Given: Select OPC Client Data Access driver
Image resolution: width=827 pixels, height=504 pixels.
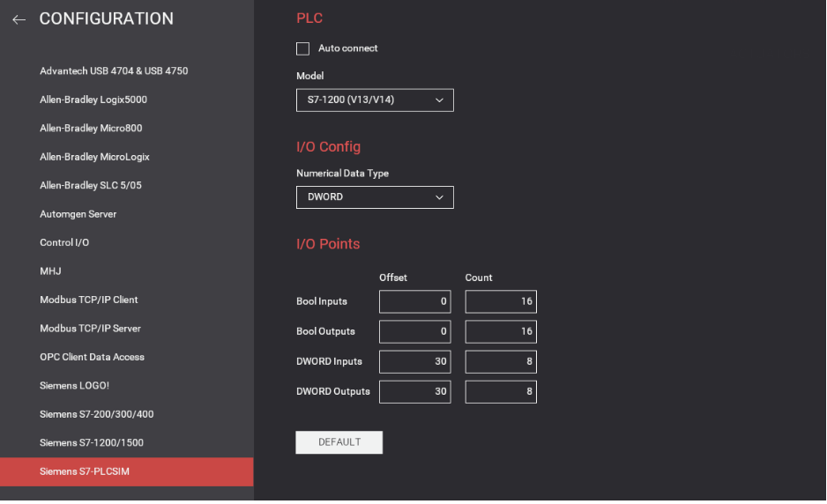Looking at the screenshot, I should point(127,357).
